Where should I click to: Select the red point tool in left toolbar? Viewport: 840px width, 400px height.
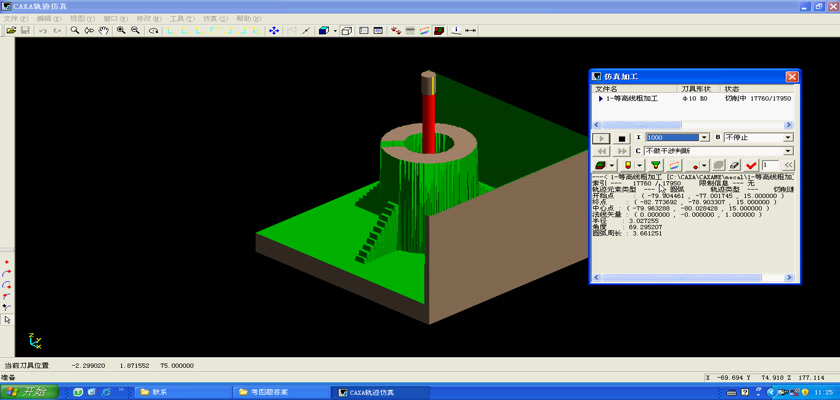pyautogui.click(x=7, y=262)
